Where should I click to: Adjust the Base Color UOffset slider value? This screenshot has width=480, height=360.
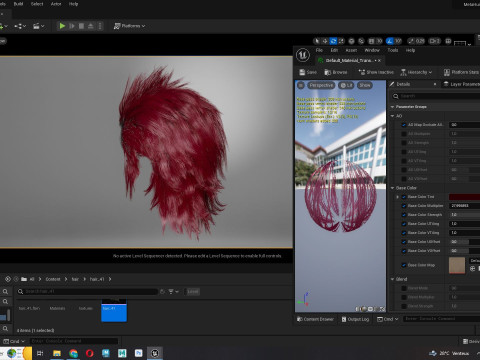pos(464,242)
